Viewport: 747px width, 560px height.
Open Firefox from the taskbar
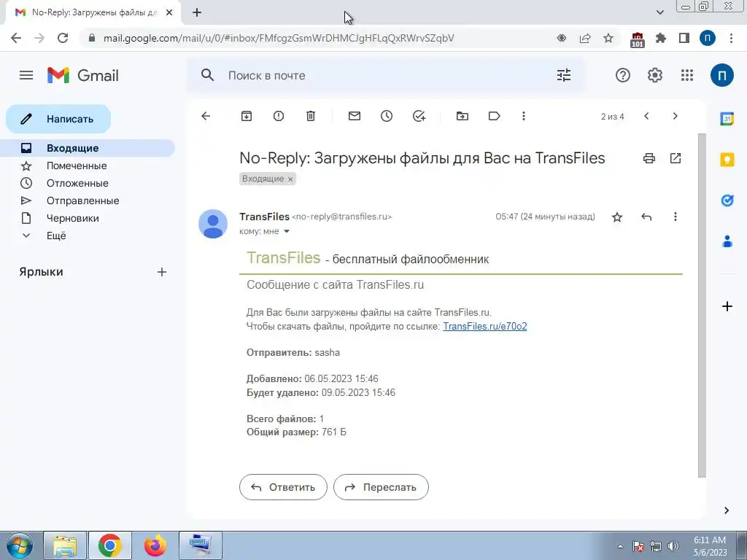coord(155,545)
